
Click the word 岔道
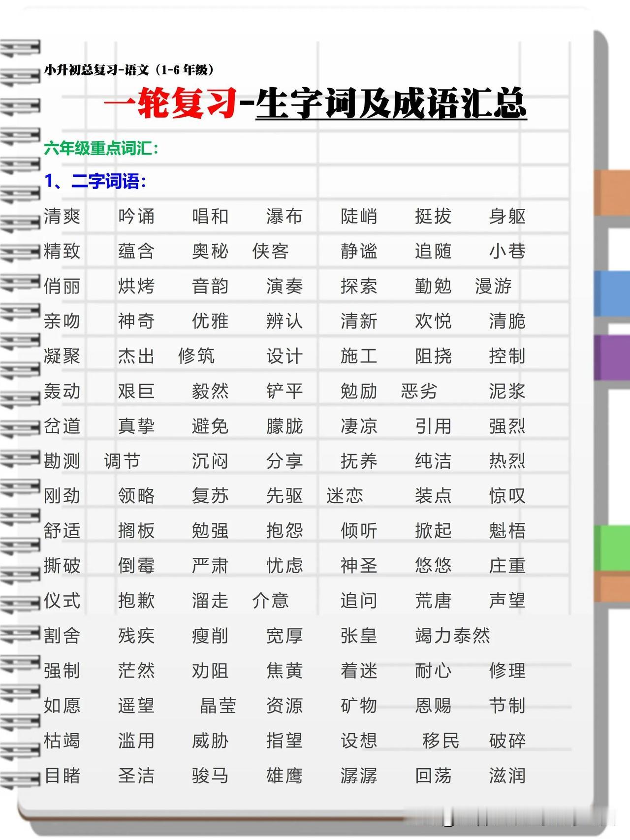click(x=62, y=426)
